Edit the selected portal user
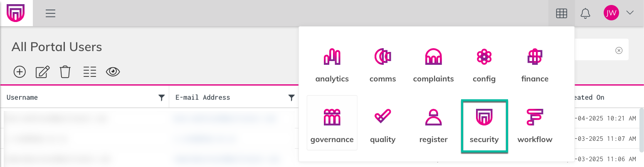Screen dimensions: 644x167 coord(42,72)
